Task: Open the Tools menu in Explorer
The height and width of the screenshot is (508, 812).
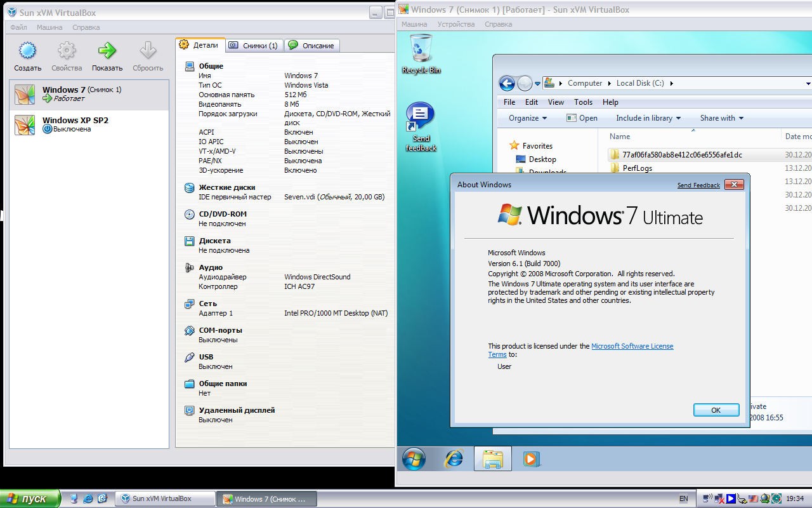Action: (x=583, y=102)
